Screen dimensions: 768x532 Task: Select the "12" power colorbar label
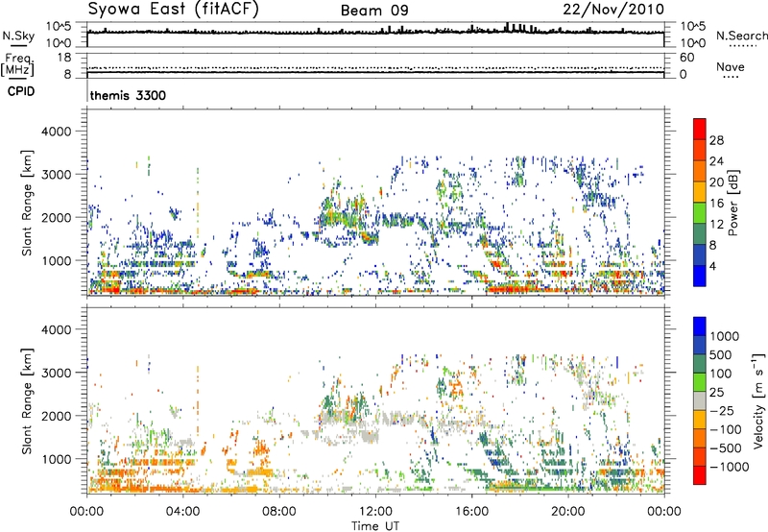pyautogui.click(x=716, y=225)
